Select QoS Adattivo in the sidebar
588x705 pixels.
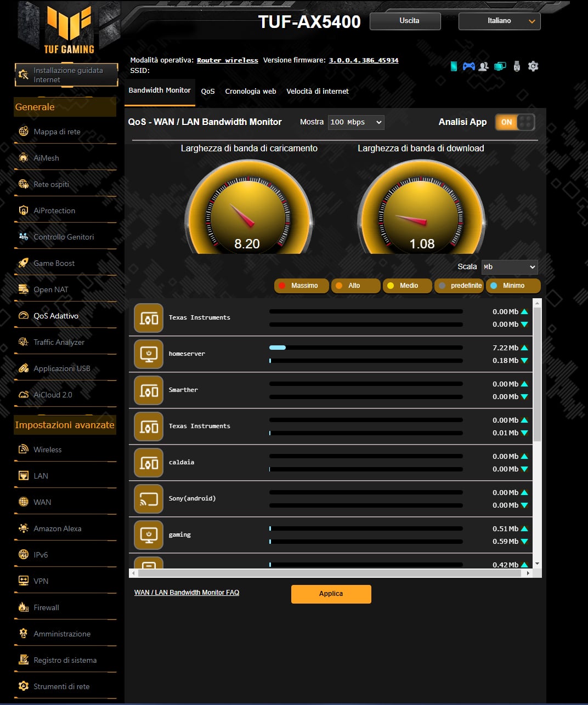tap(65, 316)
